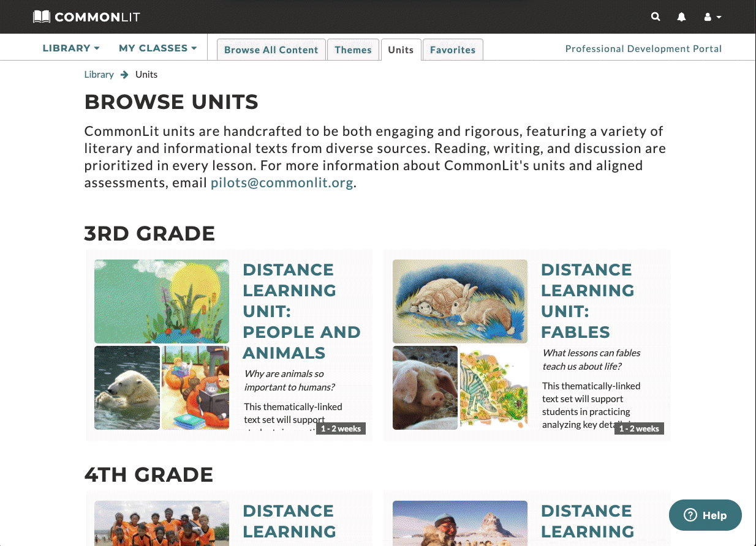Click the reading child illustration thumbnail

[x=195, y=387]
